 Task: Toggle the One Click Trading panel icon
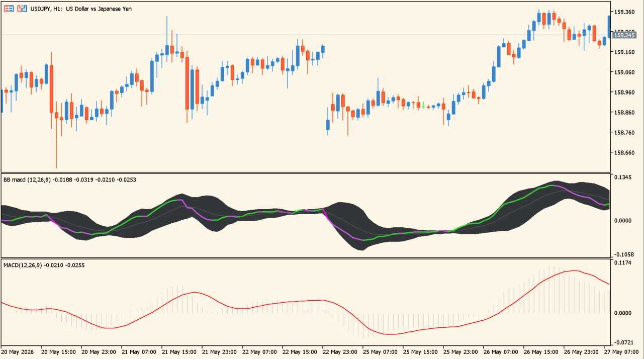coord(22,9)
